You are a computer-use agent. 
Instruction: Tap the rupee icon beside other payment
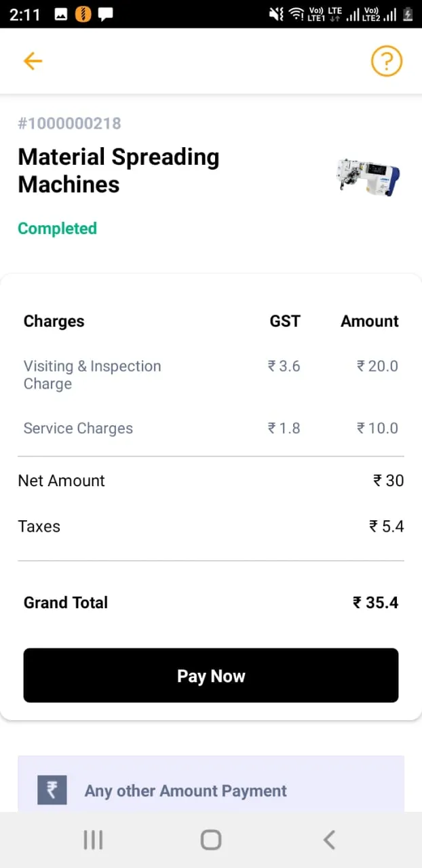pos(52,790)
